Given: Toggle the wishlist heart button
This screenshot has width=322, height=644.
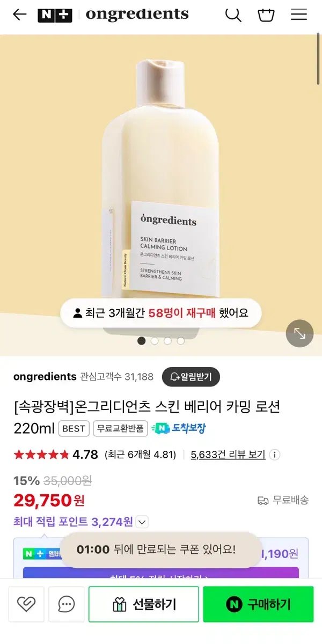Looking at the screenshot, I should [26, 604].
